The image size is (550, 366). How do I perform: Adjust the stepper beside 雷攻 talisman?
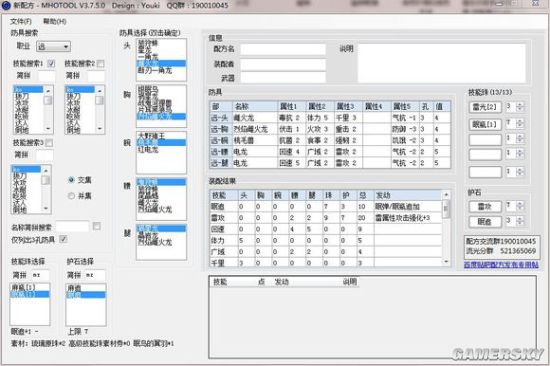coord(520,206)
